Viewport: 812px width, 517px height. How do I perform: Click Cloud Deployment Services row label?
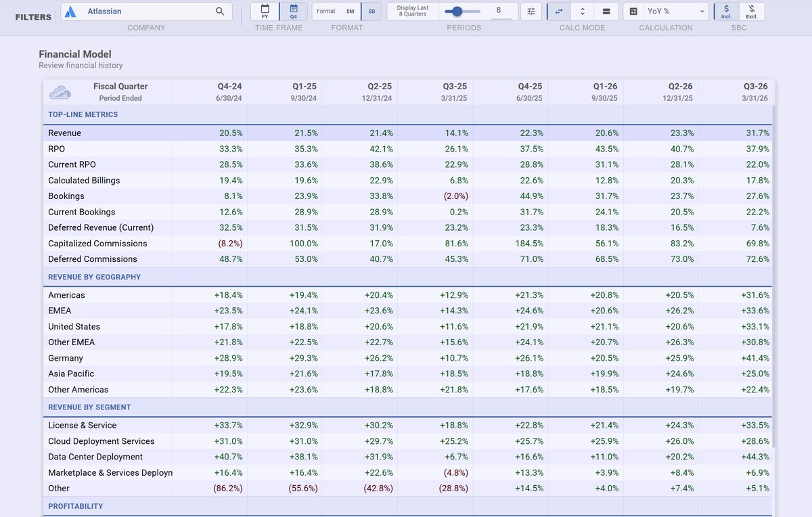[101, 441]
